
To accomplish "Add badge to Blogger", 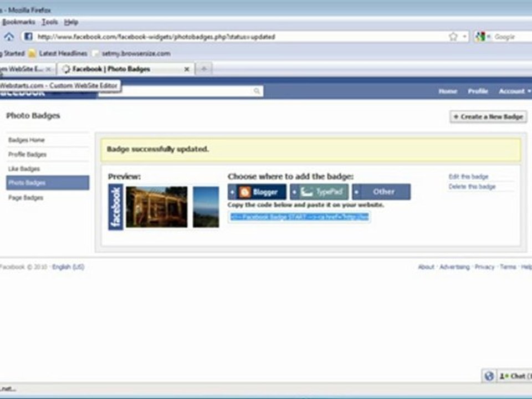I will [x=257, y=192].
